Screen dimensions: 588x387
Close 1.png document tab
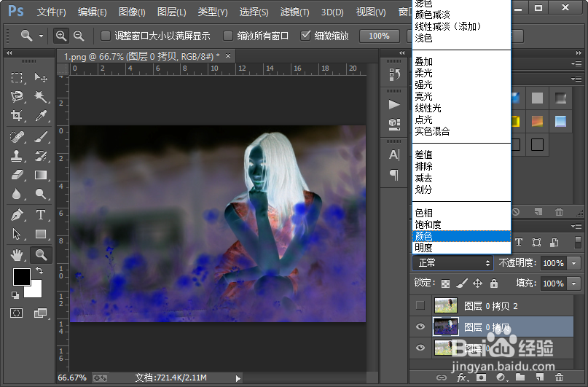coord(228,56)
